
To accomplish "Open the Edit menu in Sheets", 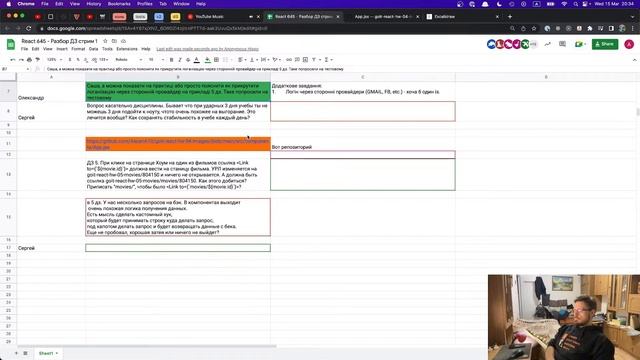I will (36, 49).
